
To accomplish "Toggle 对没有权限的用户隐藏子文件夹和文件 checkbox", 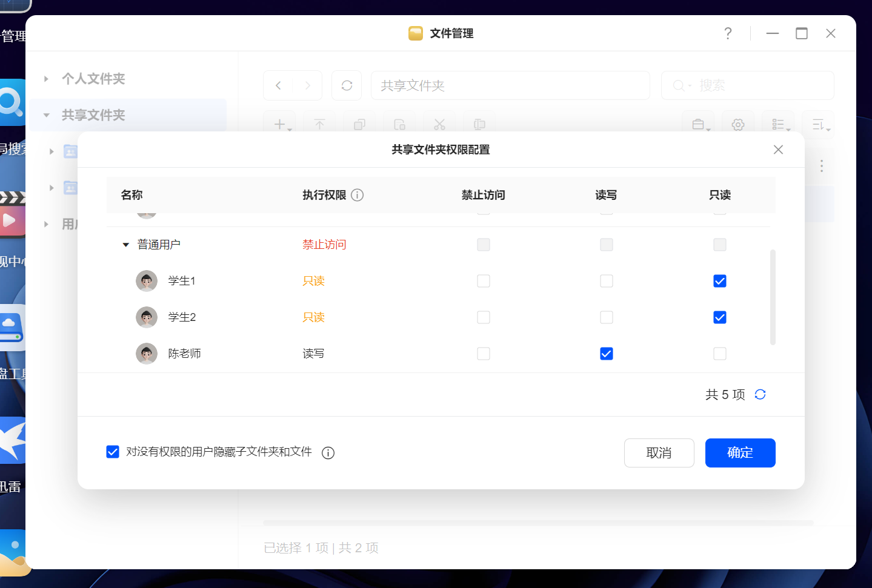I will [x=113, y=452].
